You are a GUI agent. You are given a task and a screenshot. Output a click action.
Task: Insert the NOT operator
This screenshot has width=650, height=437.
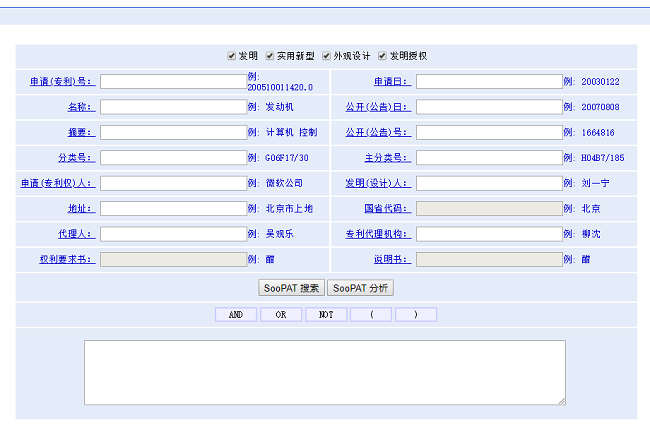pyautogui.click(x=326, y=314)
